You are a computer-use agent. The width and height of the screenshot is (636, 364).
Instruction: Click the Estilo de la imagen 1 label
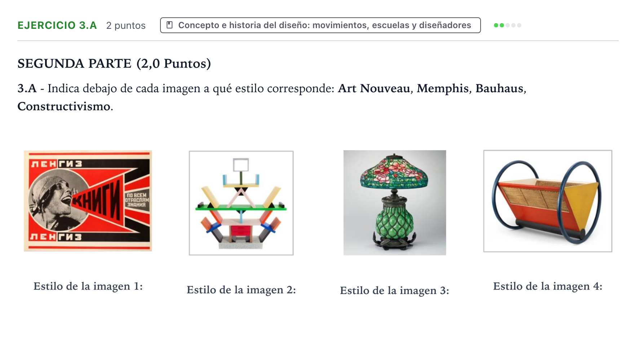tap(88, 286)
